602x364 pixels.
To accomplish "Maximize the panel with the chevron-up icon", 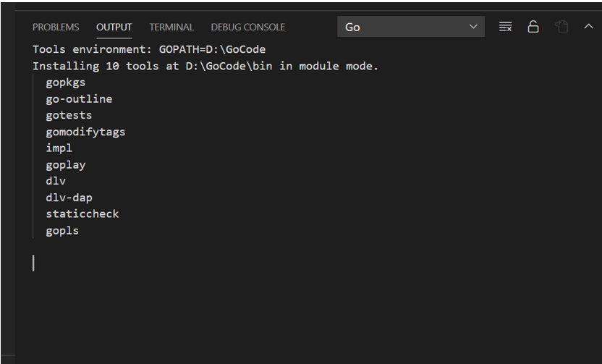I will click(588, 27).
